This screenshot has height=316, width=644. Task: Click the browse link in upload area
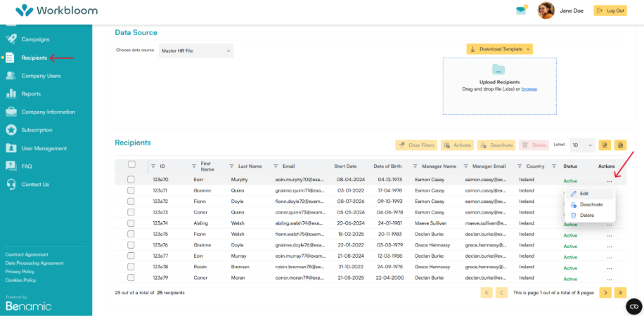[x=529, y=89]
